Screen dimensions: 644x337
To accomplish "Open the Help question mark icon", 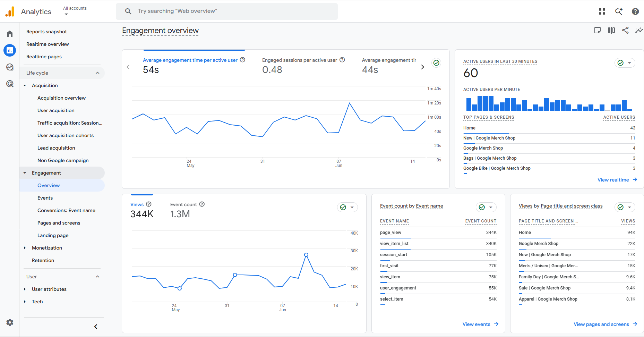I will coord(635,11).
